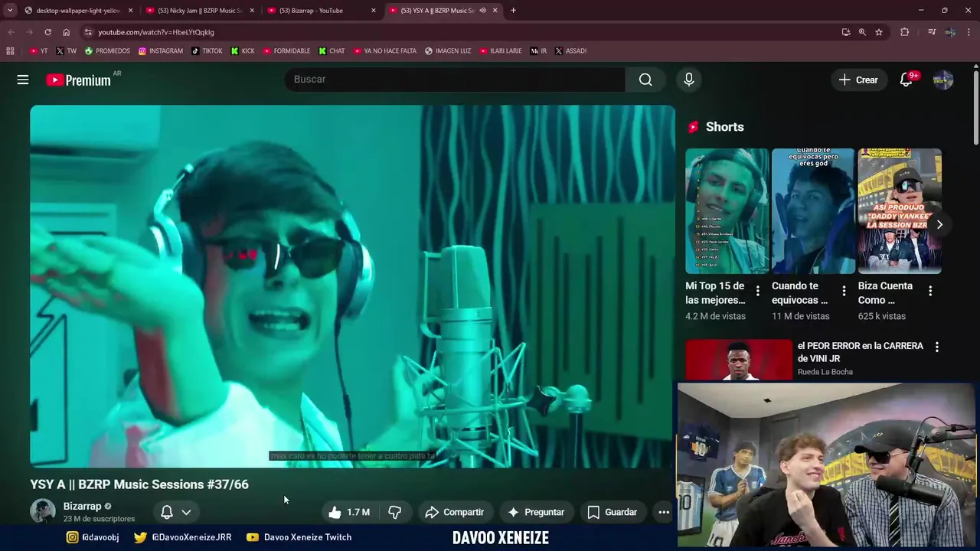Viewport: 980px width, 551px height.
Task: Open the Chrome three-dot menu
Action: click(969, 32)
